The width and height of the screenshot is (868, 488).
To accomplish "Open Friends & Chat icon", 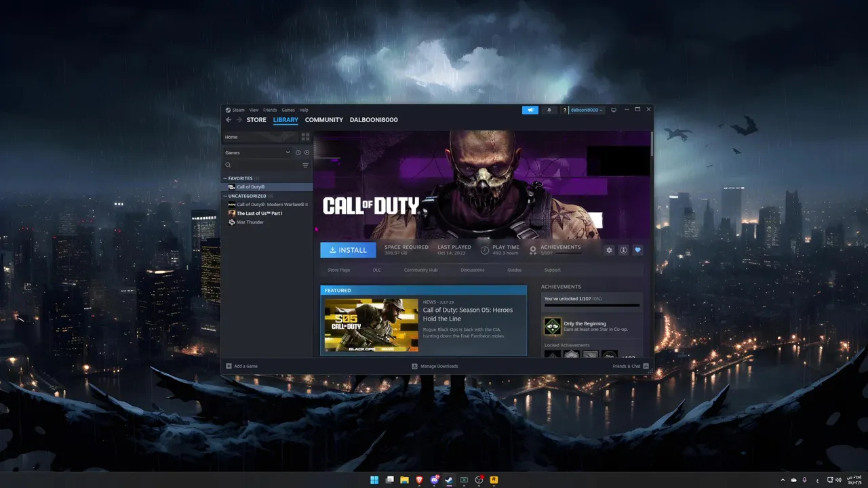I will pyautogui.click(x=646, y=366).
